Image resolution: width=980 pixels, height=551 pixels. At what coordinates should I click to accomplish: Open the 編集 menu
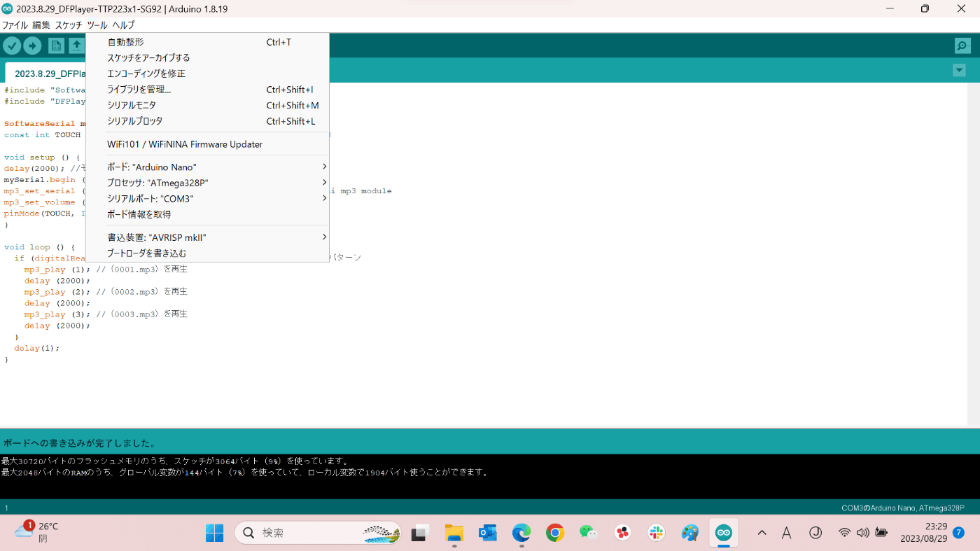click(x=41, y=25)
